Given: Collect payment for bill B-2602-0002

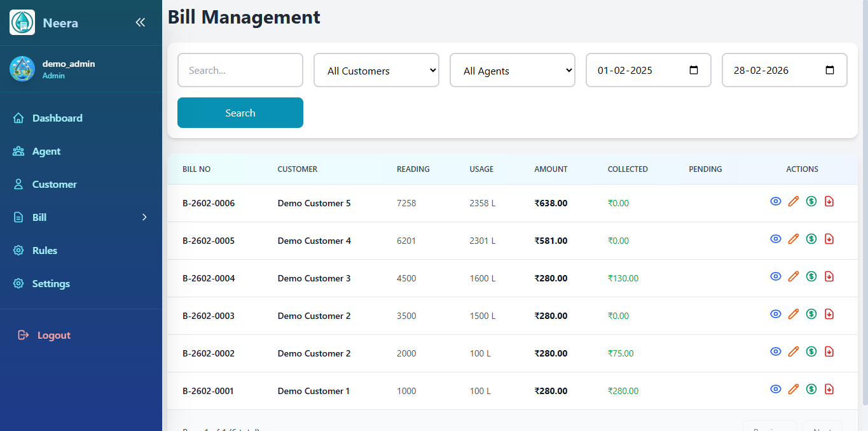Looking at the screenshot, I should [x=811, y=352].
